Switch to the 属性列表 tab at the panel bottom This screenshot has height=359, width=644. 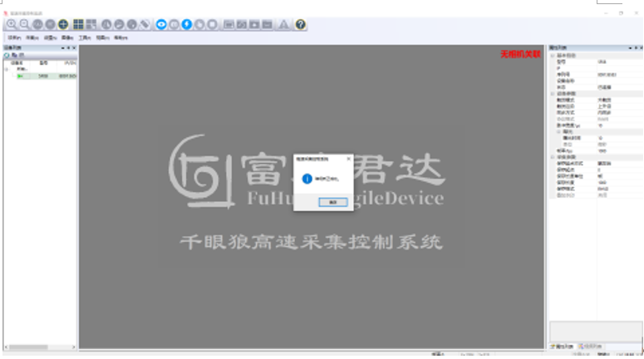[562, 347]
